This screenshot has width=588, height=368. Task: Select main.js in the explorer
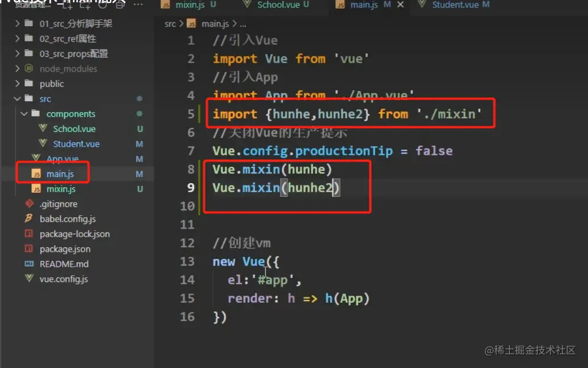[x=60, y=174]
